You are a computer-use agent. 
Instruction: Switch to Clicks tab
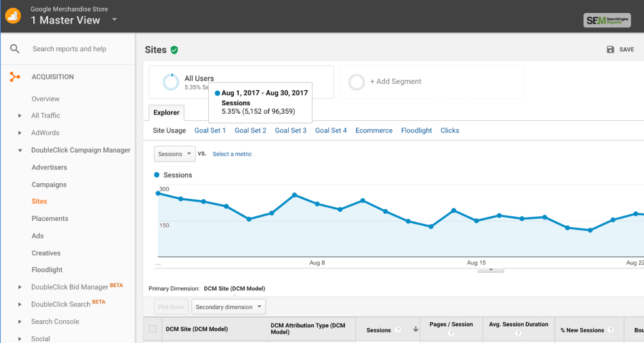pyautogui.click(x=449, y=131)
